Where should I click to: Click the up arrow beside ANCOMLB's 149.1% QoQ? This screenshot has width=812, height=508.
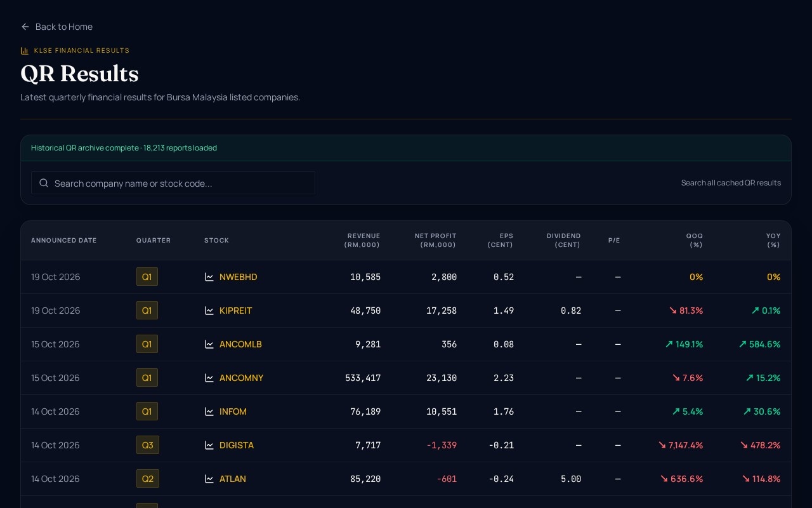point(669,344)
